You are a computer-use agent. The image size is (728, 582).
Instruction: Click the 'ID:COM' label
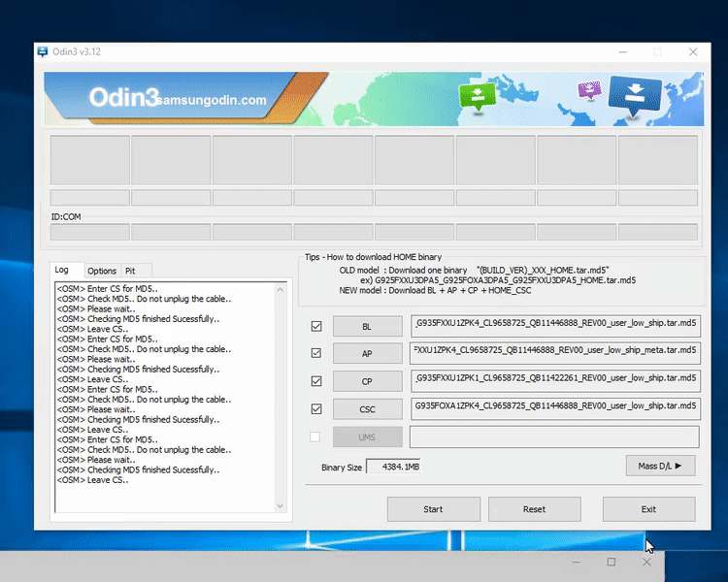point(66,216)
